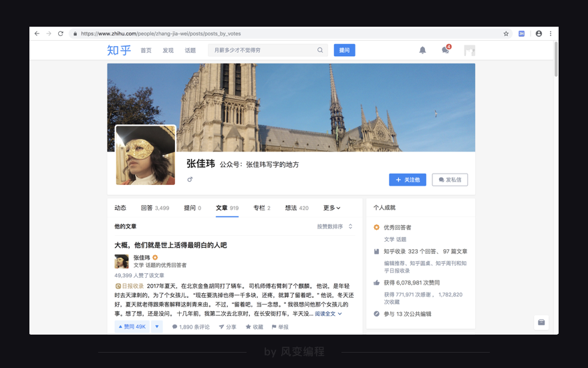The width and height of the screenshot is (588, 368).
Task: Click the page vertical scrollbar
Action: (x=556, y=59)
